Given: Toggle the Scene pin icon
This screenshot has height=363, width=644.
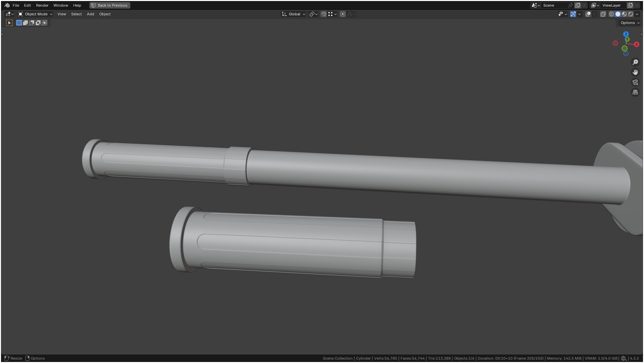Looking at the screenshot, I should point(570,5).
